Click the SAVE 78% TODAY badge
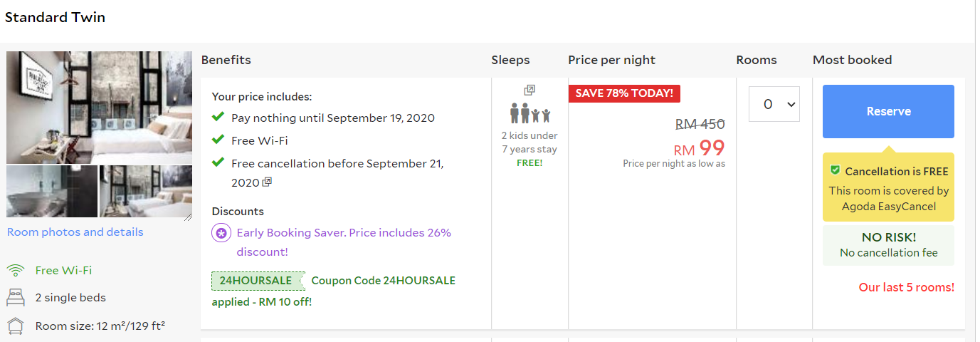Screen dimensions: 980x342 (x=624, y=93)
